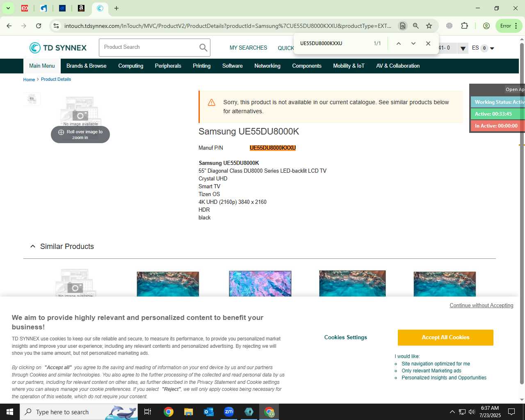Image resolution: width=525 pixels, height=420 pixels.
Task: Open the Mobility & IoT menu
Action: tap(349, 66)
